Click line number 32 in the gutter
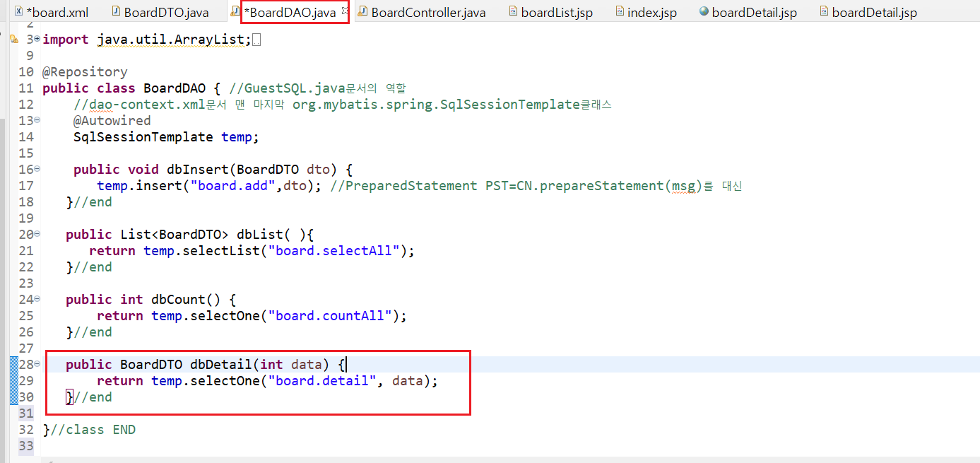This screenshot has height=463, width=980. point(25,430)
